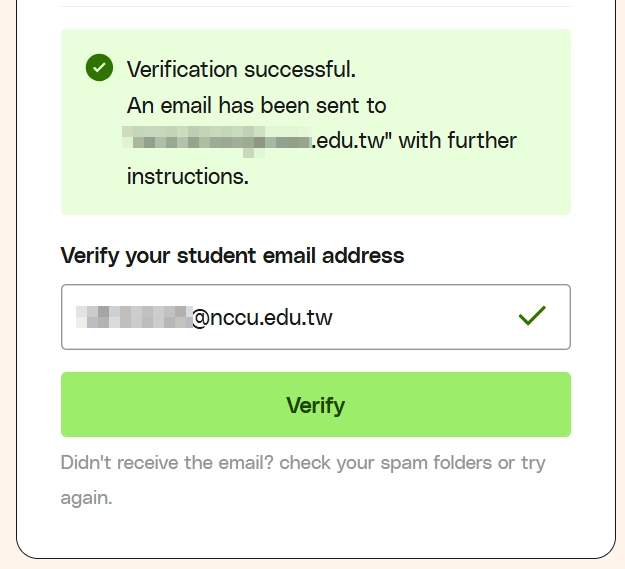Click the word 'try' in the helper text
This screenshot has width=625, height=569.
(533, 463)
